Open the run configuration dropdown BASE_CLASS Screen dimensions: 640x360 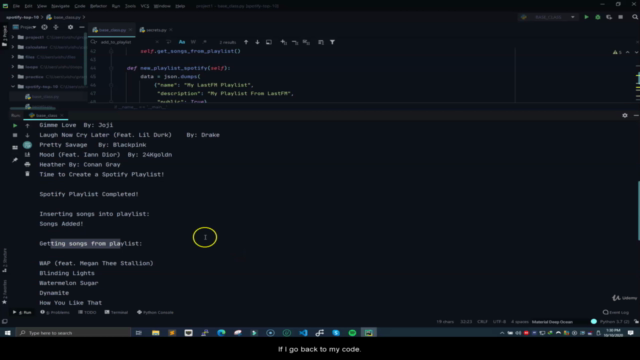pos(548,17)
